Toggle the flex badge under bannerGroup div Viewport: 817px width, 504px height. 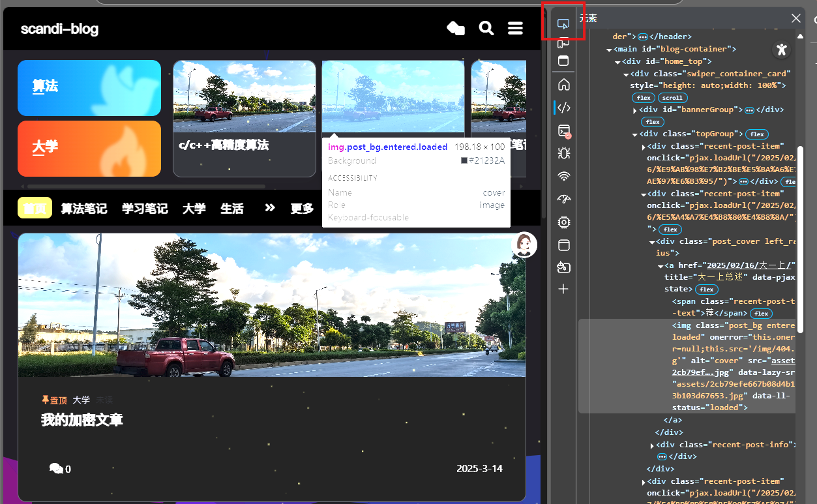click(652, 122)
